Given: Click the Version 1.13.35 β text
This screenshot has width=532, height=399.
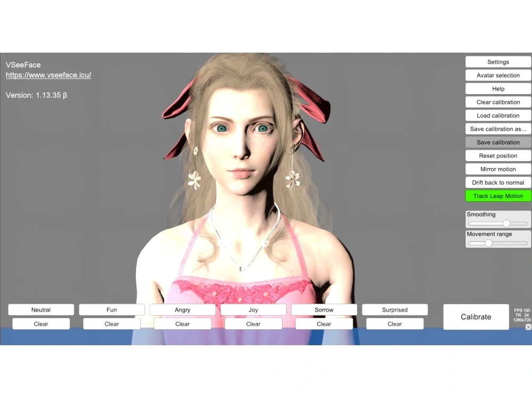Looking at the screenshot, I should tap(36, 95).
